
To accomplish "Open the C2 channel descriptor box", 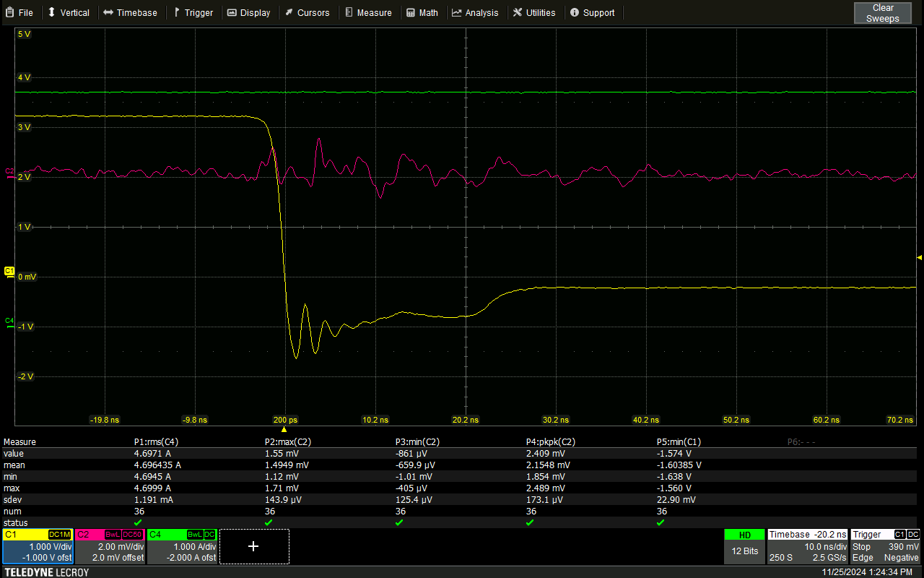I will click(x=110, y=546).
